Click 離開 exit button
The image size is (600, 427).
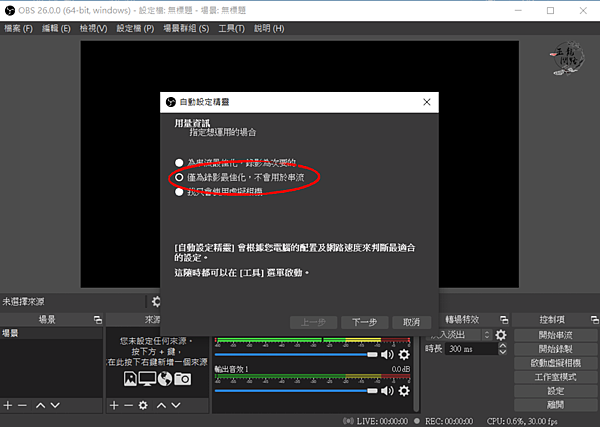[x=555, y=405]
